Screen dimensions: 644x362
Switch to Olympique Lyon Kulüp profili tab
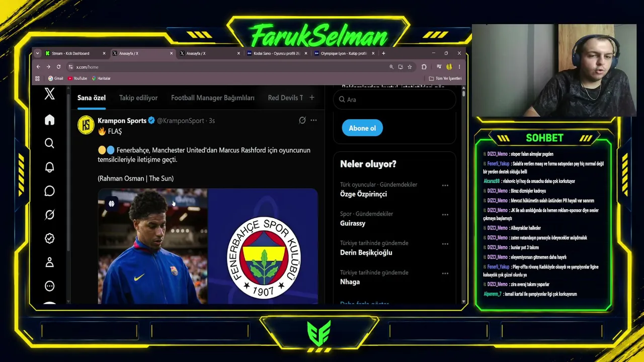tap(344, 53)
